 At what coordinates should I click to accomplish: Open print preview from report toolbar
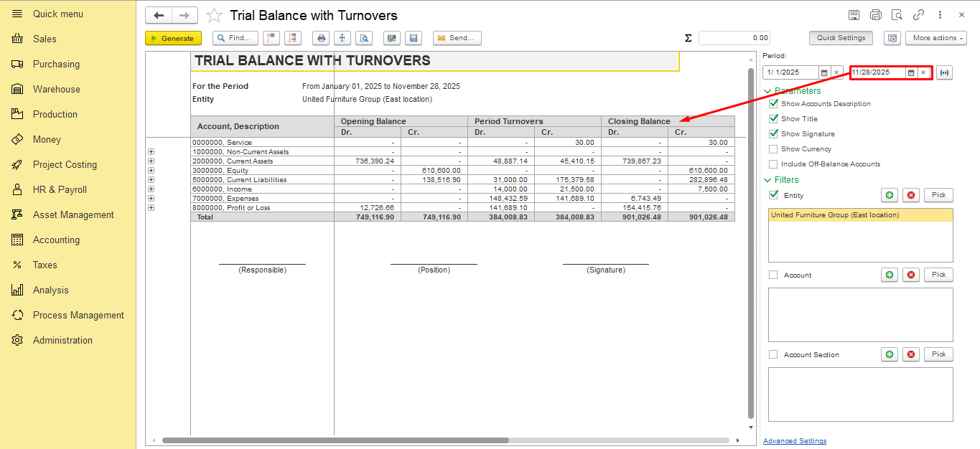(365, 38)
